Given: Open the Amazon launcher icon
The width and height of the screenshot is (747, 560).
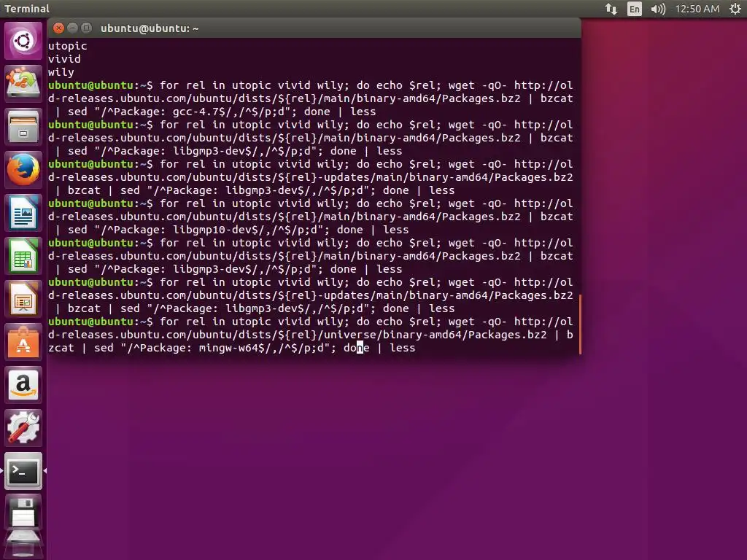Looking at the screenshot, I should coord(23,385).
